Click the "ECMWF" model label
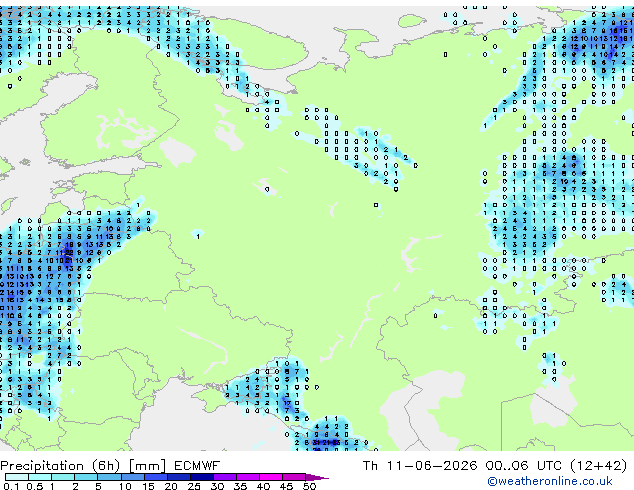The width and height of the screenshot is (634, 490). tap(197, 466)
